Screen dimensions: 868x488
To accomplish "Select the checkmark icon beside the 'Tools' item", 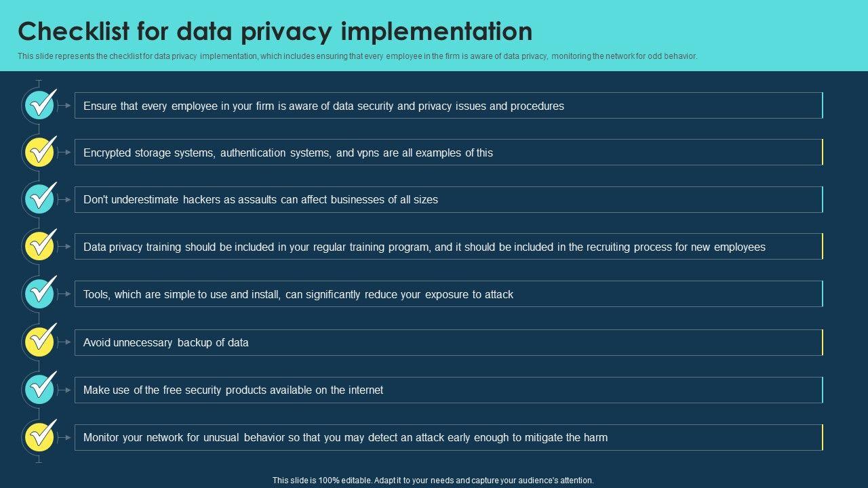I will tap(40, 293).
